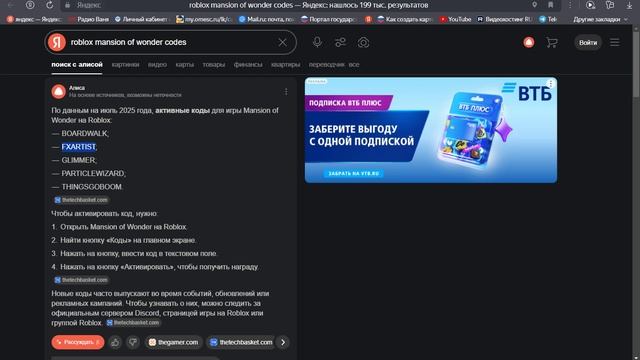Open thetechbasket.com source after Discord paragraph

(133, 323)
